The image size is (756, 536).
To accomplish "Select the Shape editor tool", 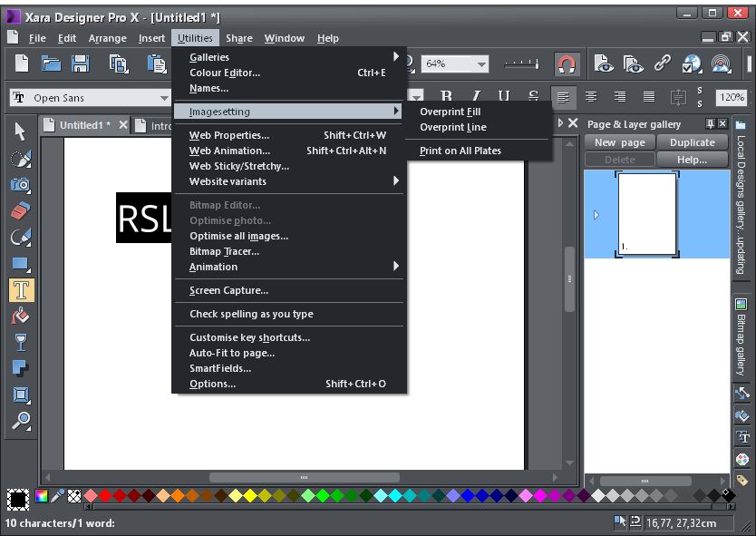I will 20,237.
